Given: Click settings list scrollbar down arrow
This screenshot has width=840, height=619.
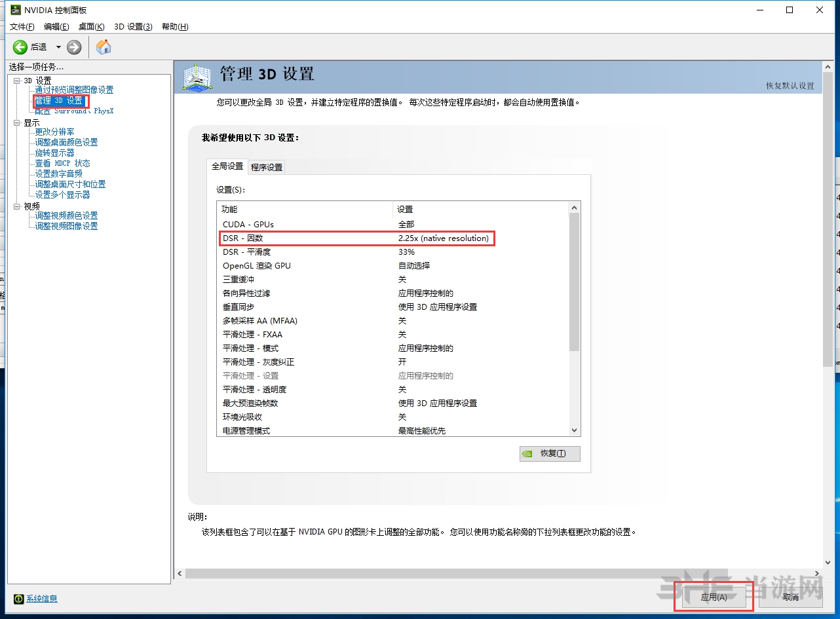Looking at the screenshot, I should tap(575, 430).
